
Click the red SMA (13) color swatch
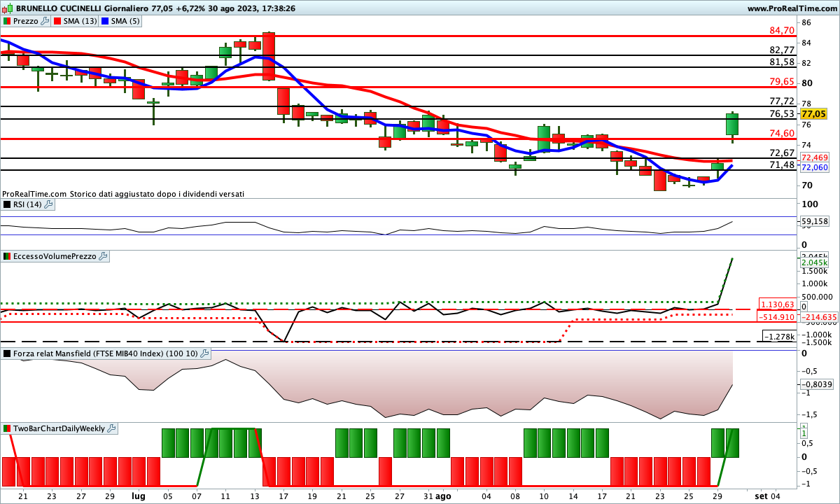coord(57,21)
